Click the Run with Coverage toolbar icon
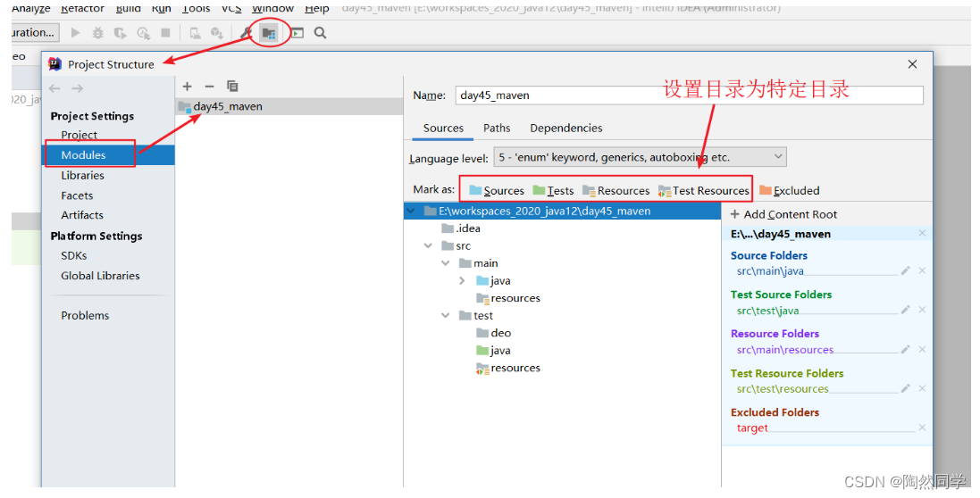 [x=120, y=32]
